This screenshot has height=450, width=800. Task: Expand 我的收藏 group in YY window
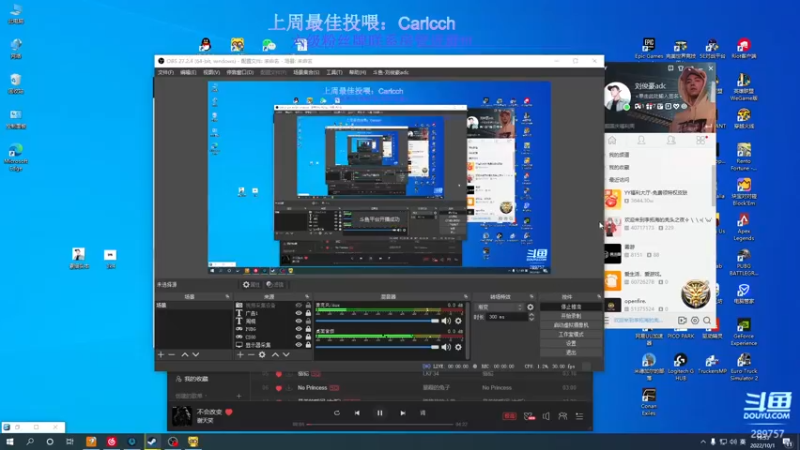(619, 167)
